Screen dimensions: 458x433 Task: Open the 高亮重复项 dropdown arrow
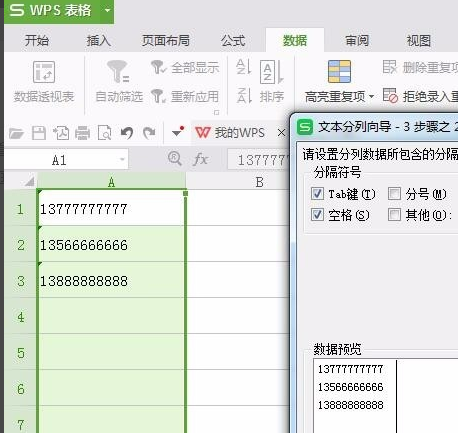pyautogui.click(x=371, y=97)
